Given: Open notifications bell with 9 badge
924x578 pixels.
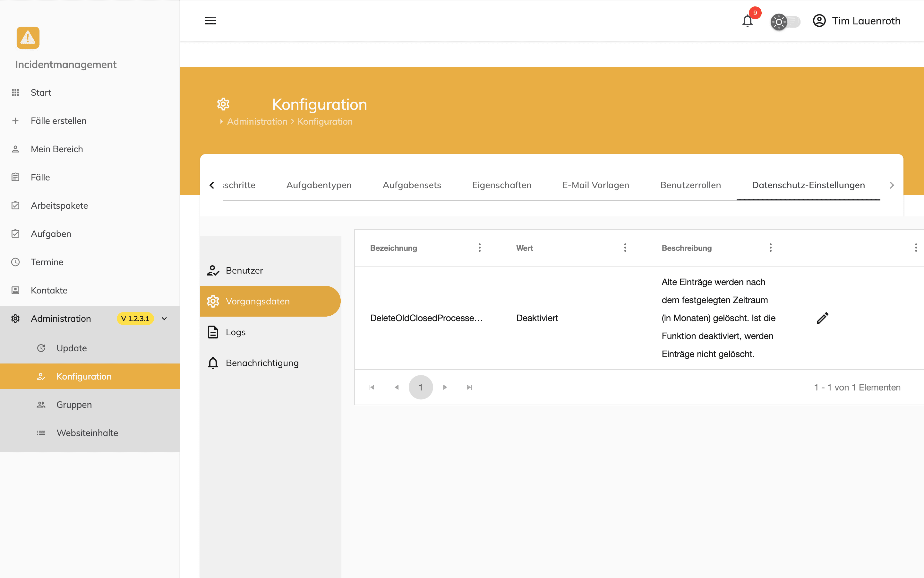Looking at the screenshot, I should [748, 20].
